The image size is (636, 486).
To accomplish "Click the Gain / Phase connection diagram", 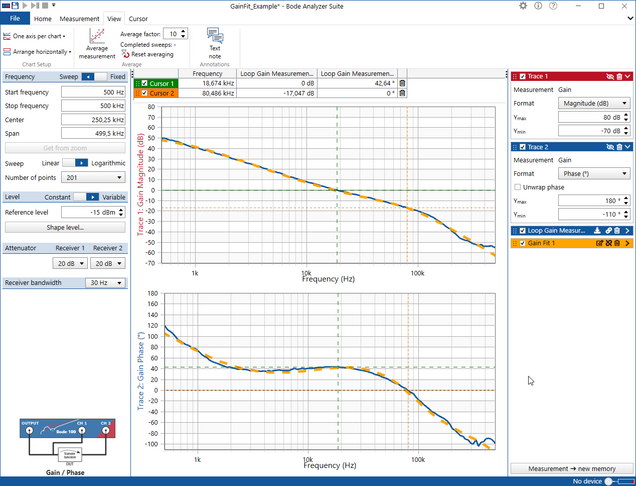I will 67,441.
